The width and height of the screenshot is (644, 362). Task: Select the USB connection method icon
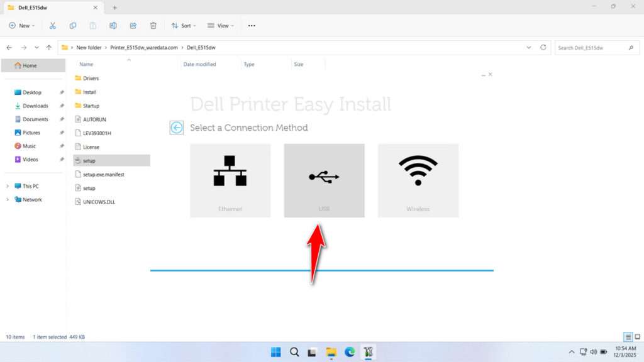pyautogui.click(x=324, y=180)
